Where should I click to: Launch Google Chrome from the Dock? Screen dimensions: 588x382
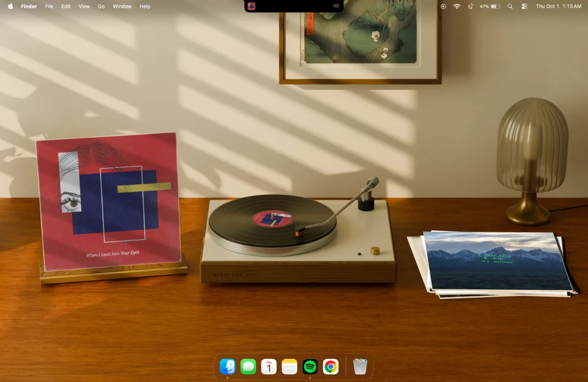pyautogui.click(x=331, y=366)
